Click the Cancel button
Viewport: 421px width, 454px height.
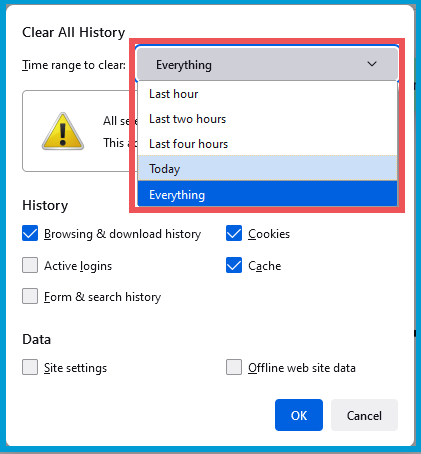[x=364, y=415]
